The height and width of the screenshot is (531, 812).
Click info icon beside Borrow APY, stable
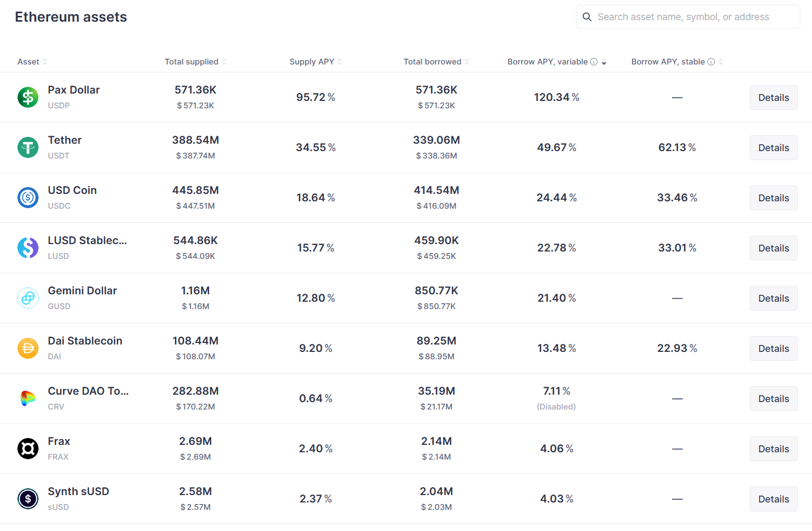click(x=711, y=62)
